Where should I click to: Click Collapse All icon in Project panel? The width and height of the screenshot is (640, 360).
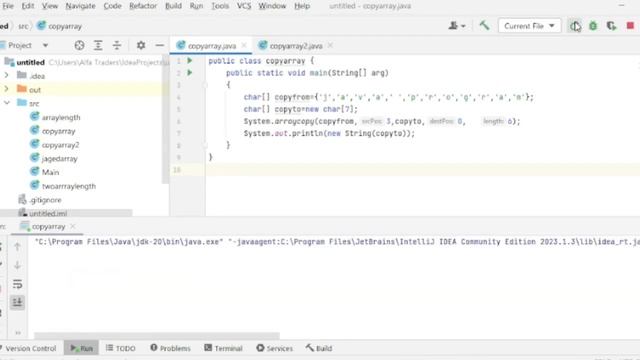point(117,45)
